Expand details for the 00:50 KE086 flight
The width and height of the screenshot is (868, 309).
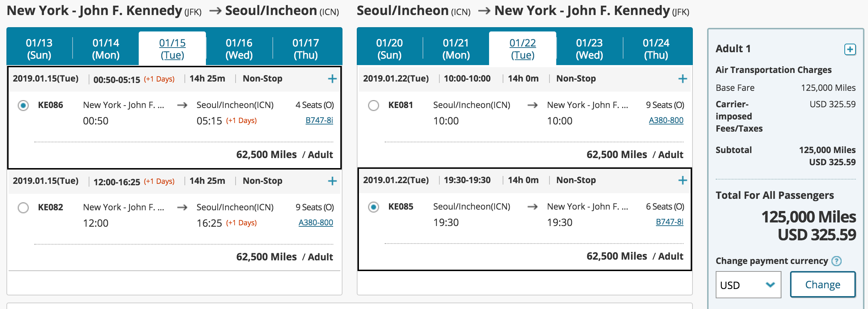[332, 79]
